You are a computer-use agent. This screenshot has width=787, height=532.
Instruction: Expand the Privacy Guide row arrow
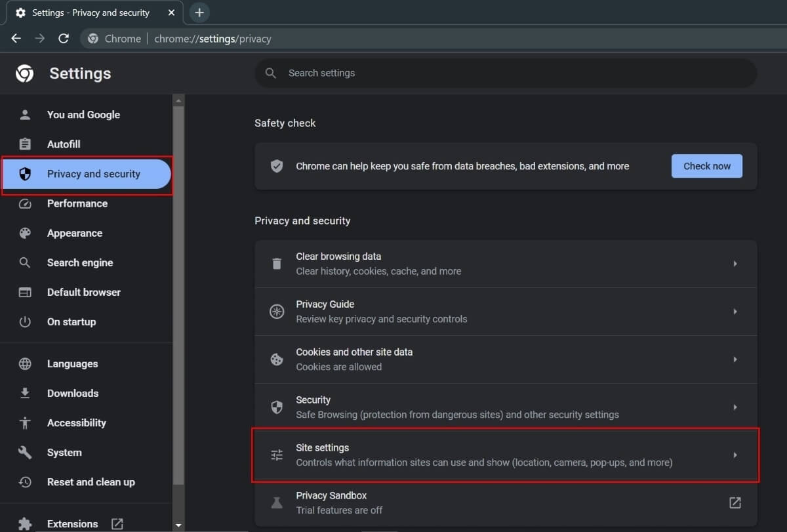[735, 311]
